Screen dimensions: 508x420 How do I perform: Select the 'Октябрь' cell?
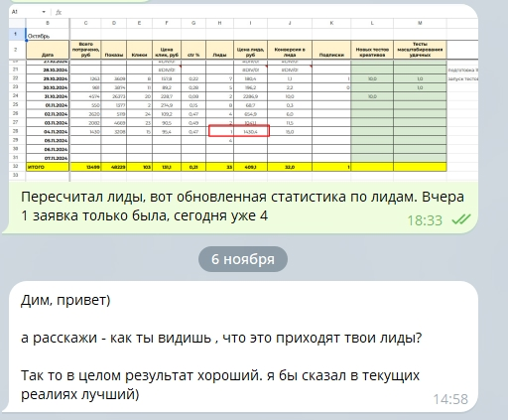48,36
